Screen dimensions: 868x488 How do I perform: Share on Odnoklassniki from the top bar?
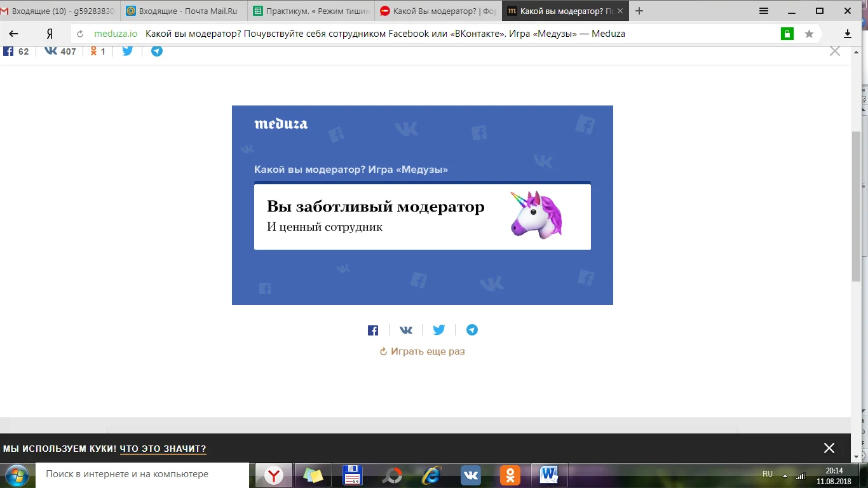[98, 51]
